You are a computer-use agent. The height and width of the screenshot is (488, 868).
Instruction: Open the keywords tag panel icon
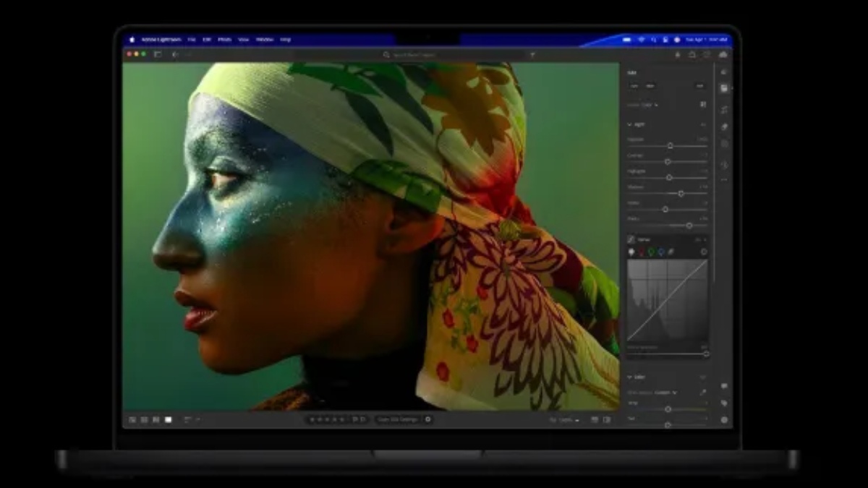click(724, 403)
